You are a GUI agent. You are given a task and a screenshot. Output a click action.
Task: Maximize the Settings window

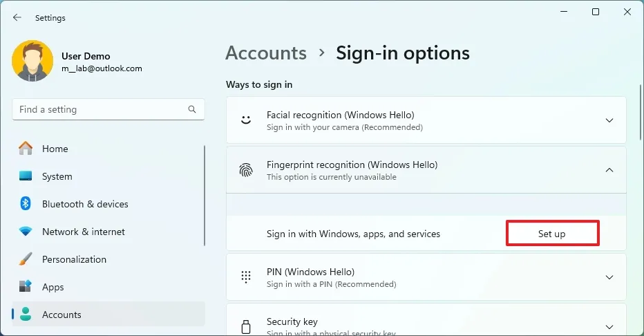click(596, 12)
